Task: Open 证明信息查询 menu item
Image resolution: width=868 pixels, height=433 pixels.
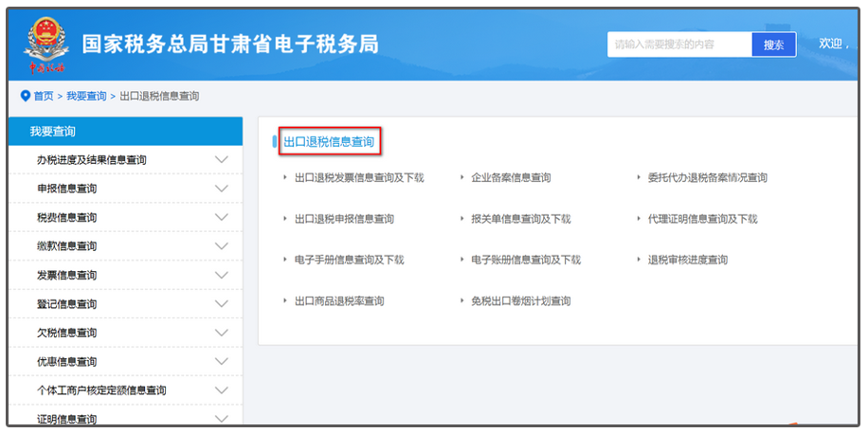Action: pyautogui.click(x=67, y=419)
